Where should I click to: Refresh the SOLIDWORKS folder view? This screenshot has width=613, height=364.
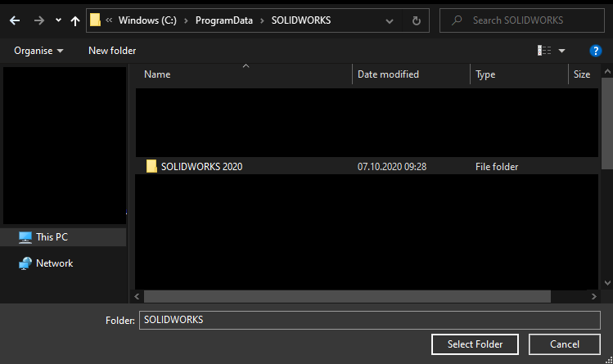tap(417, 20)
